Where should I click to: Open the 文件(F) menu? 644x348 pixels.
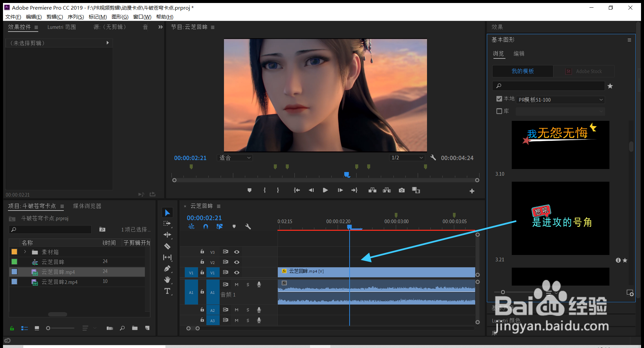[x=13, y=17]
